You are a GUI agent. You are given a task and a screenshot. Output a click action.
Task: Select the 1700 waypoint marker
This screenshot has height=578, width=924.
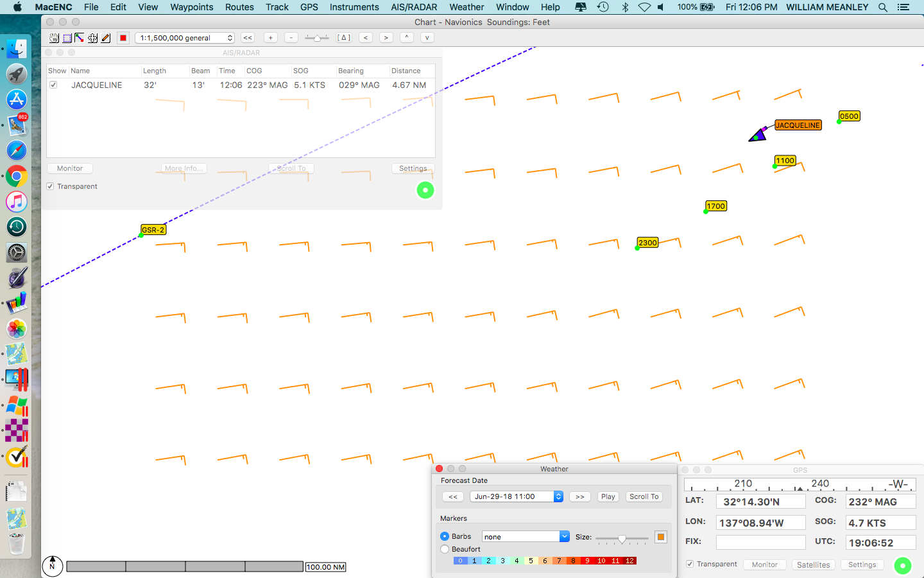pos(715,206)
